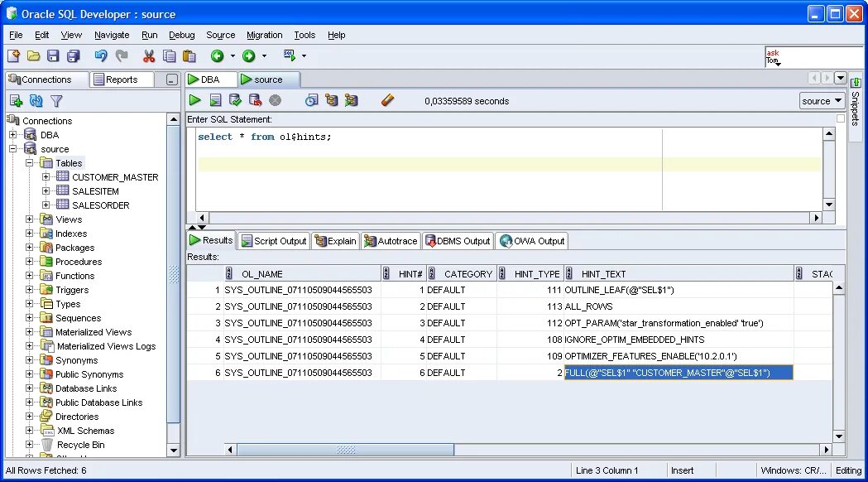868x482 pixels.
Task: Open the Navigate menu
Action: (112, 35)
